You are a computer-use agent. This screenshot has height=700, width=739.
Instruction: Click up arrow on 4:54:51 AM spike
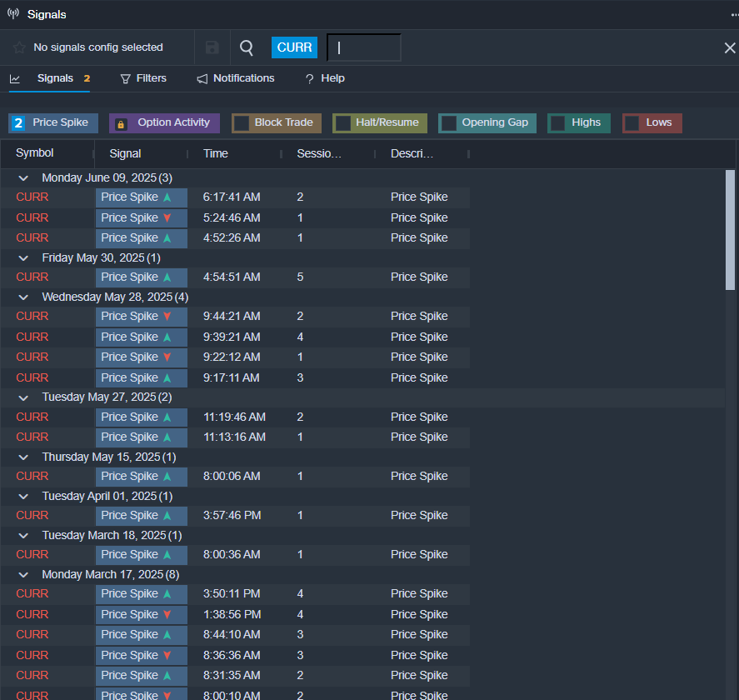167,277
